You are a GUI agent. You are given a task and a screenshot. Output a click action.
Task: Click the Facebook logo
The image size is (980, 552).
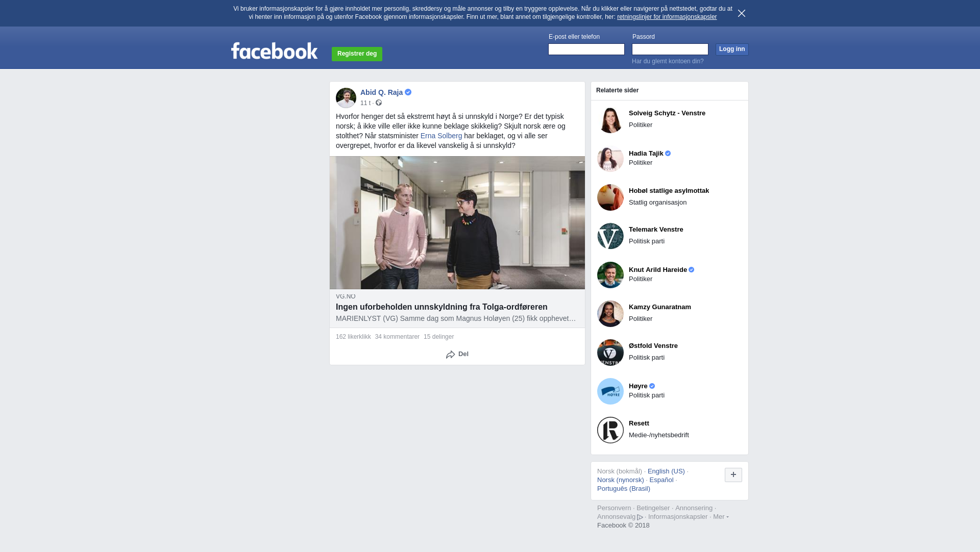point(274,51)
